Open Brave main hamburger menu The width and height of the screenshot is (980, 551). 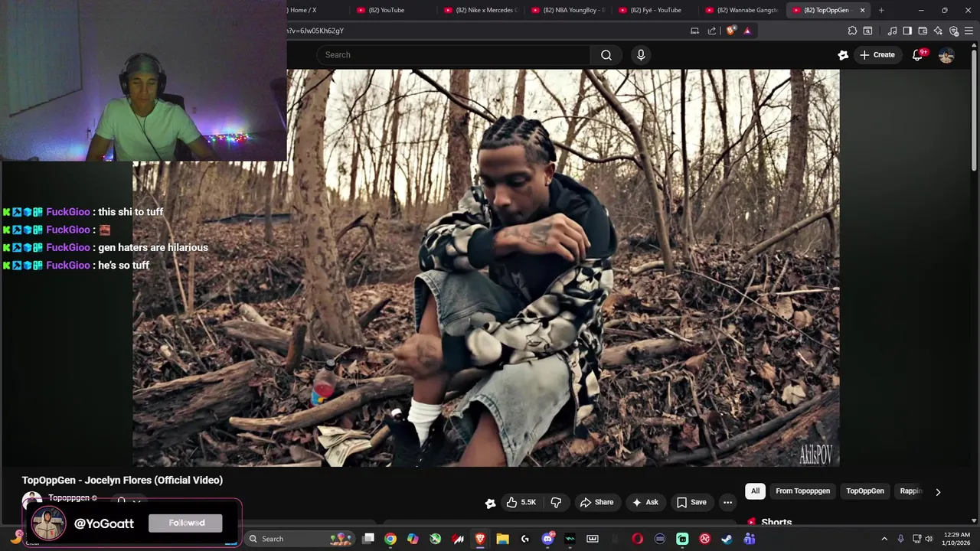point(969,31)
